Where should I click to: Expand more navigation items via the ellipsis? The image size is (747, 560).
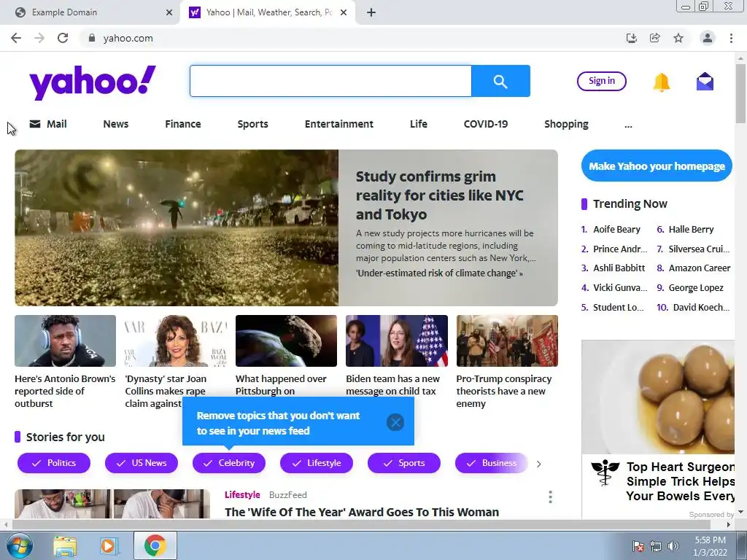[628, 125]
